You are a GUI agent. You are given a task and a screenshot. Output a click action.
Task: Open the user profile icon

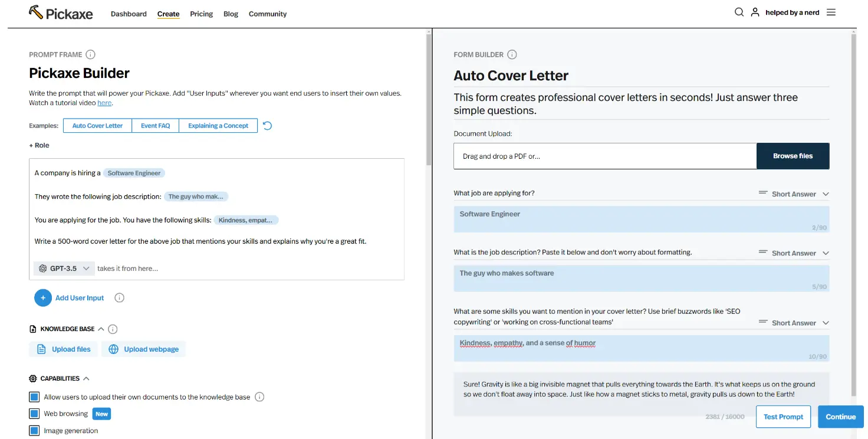pos(755,12)
